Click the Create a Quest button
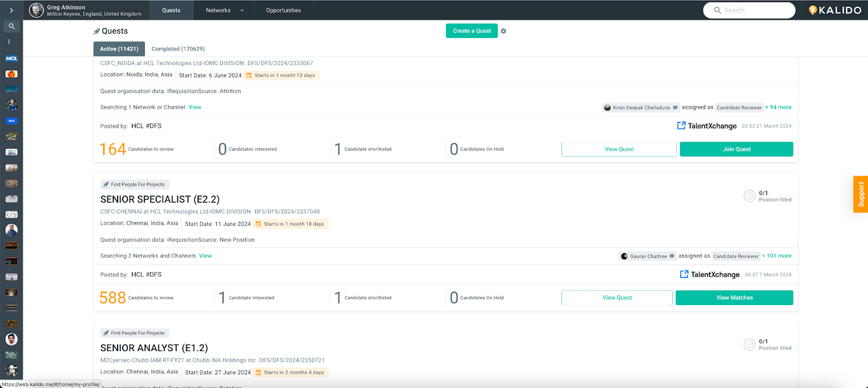Screen dimensions: 868x388 pyautogui.click(x=471, y=31)
